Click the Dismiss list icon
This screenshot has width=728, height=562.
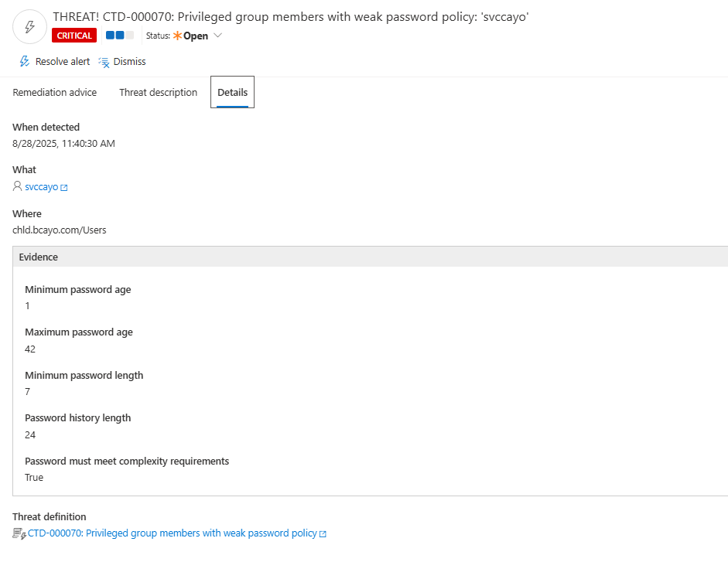point(104,62)
